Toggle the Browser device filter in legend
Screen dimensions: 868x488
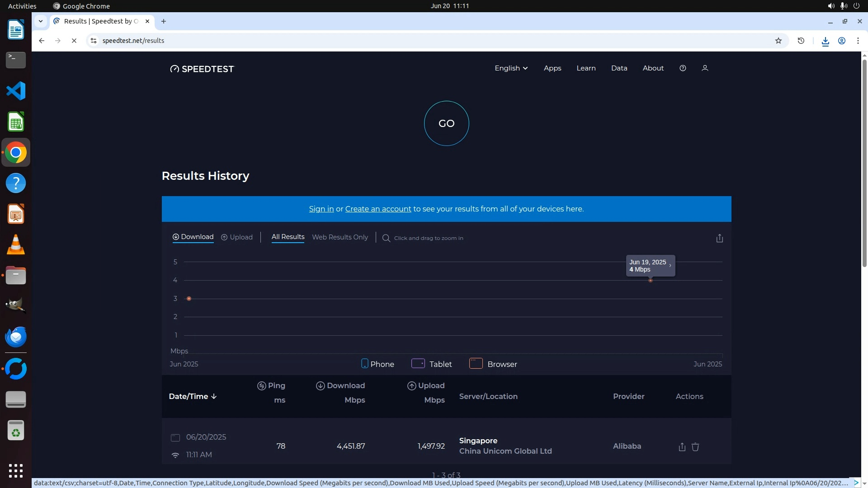coord(493,364)
